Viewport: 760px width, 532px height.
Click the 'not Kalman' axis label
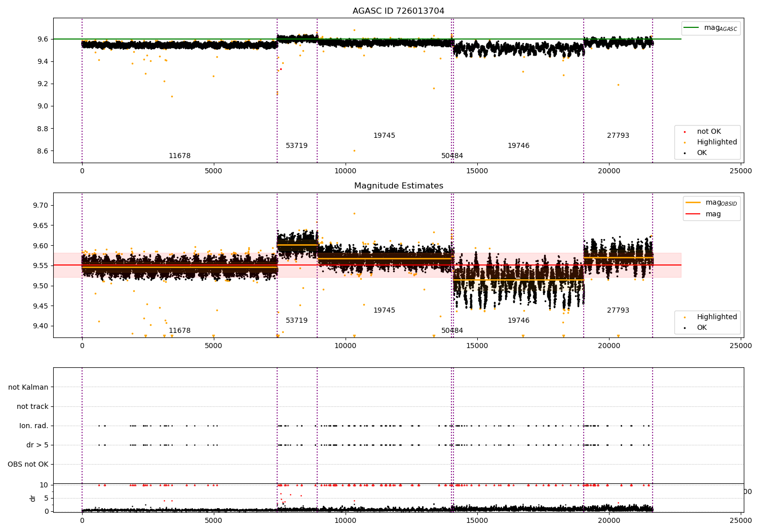28,387
